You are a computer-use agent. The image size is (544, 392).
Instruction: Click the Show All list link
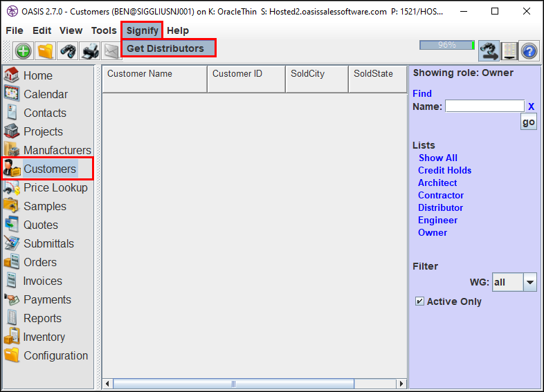(438, 158)
